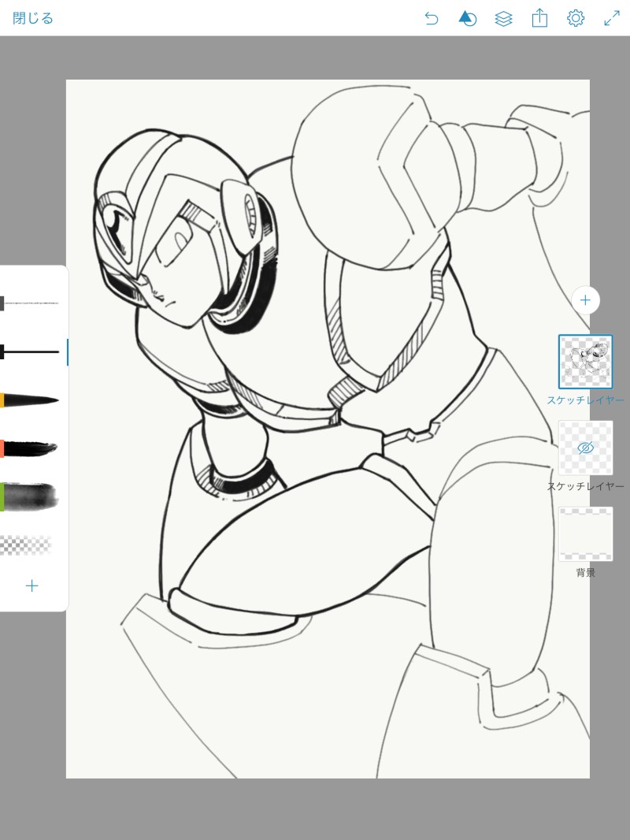Image resolution: width=630 pixels, height=840 pixels.
Task: Select the yellow-tipped marker brush
Action: 29,400
